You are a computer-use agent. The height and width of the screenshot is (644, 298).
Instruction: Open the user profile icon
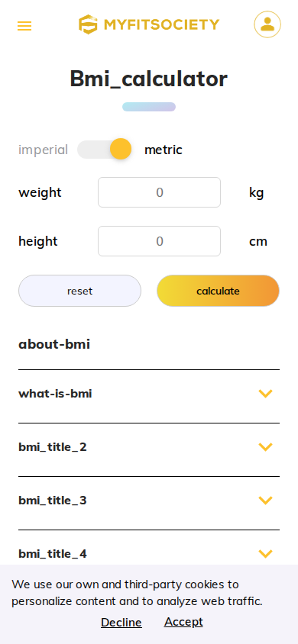pyautogui.click(x=267, y=24)
